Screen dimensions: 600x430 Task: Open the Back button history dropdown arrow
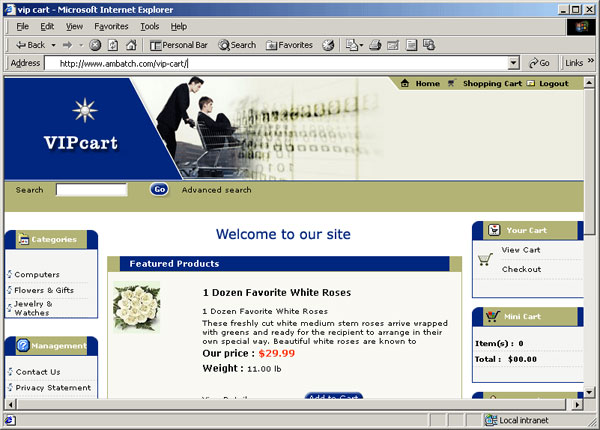[x=53, y=45]
